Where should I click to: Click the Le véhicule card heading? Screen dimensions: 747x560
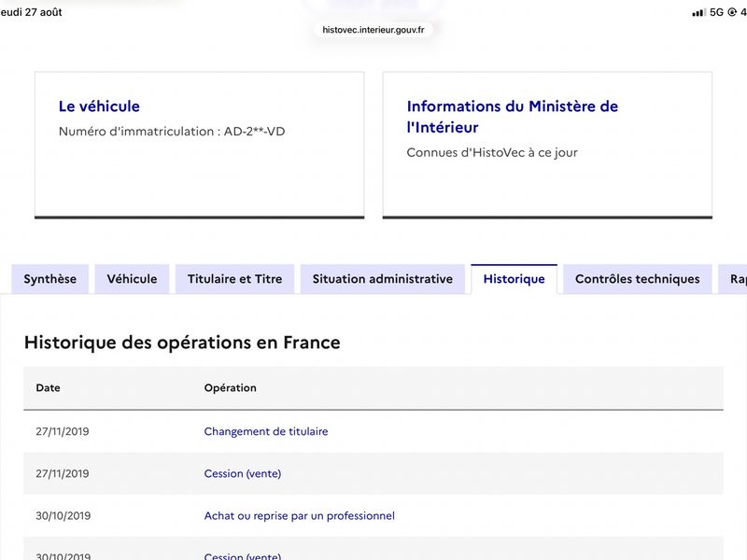99,106
